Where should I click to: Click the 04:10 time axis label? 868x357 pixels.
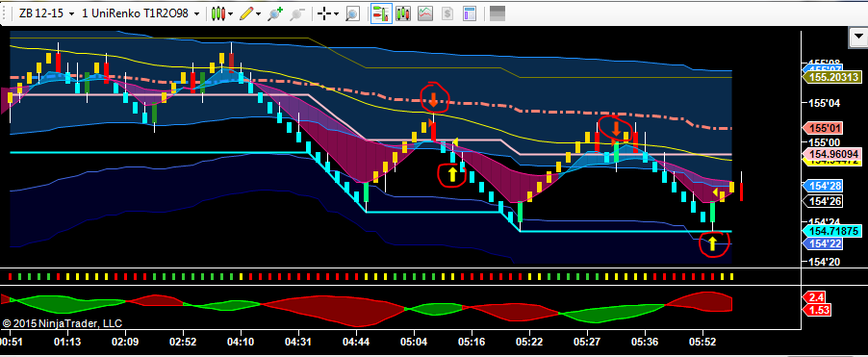pyautogui.click(x=241, y=342)
